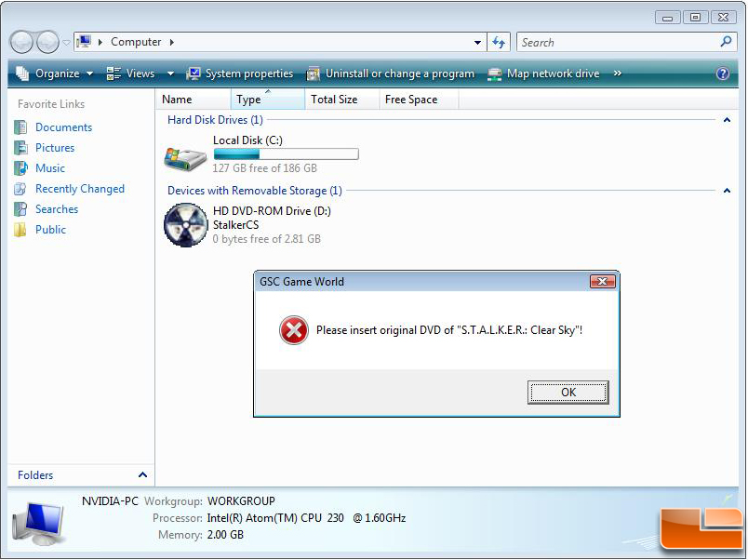The width and height of the screenshot is (748, 560).
Task: Select the HD DVD-ROM Drive (D:) icon
Action: tap(185, 225)
